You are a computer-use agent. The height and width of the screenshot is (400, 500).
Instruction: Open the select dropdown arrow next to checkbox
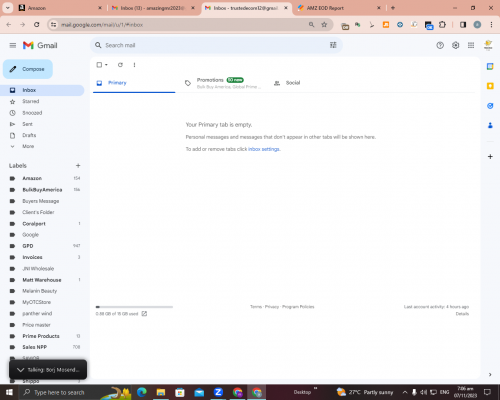click(106, 65)
